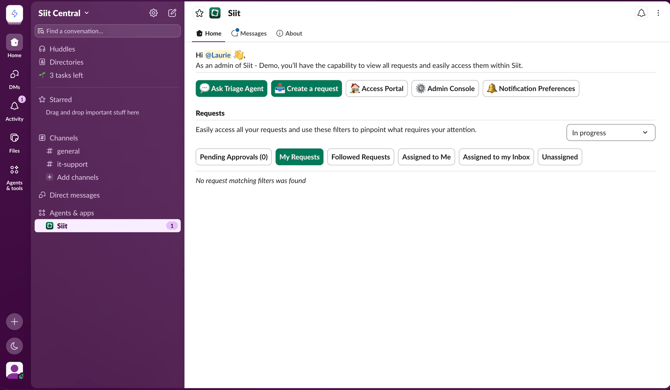The width and height of the screenshot is (670, 390).
Task: Open Agents & tools in the rail
Action: [x=14, y=177]
